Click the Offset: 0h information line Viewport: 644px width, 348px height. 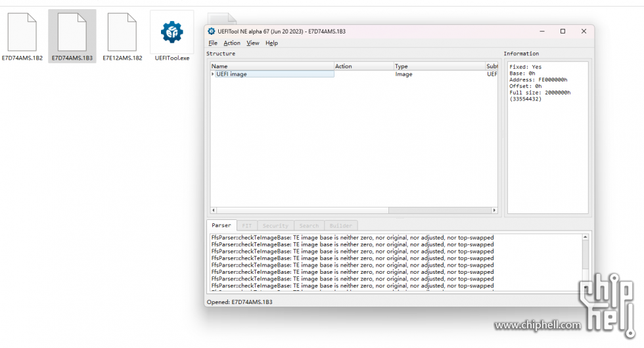pos(525,86)
